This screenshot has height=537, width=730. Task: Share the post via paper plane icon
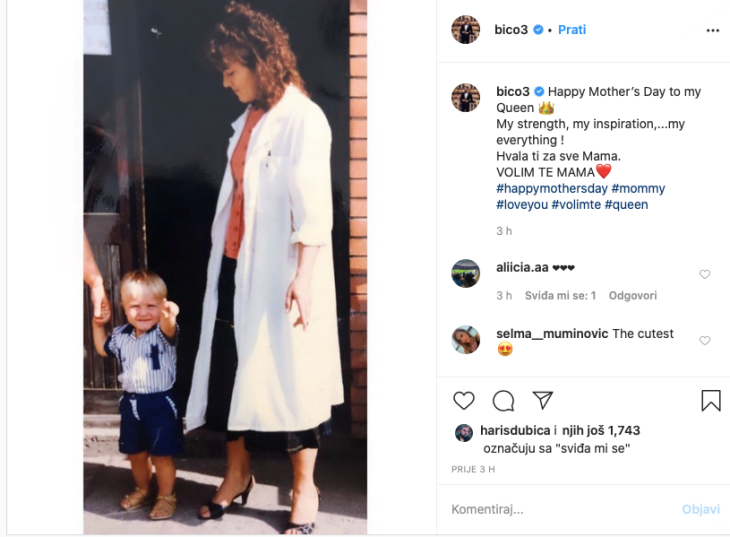click(x=542, y=400)
